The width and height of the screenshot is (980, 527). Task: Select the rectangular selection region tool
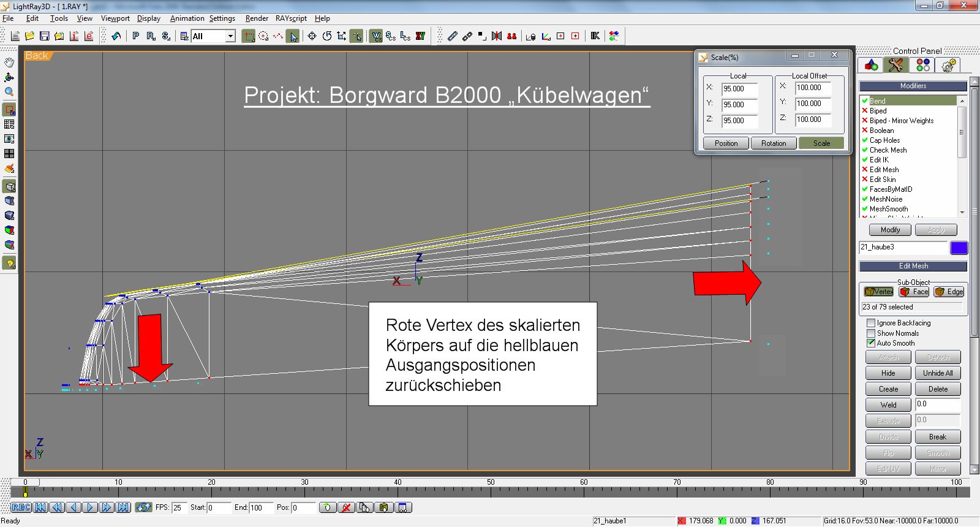(x=249, y=36)
